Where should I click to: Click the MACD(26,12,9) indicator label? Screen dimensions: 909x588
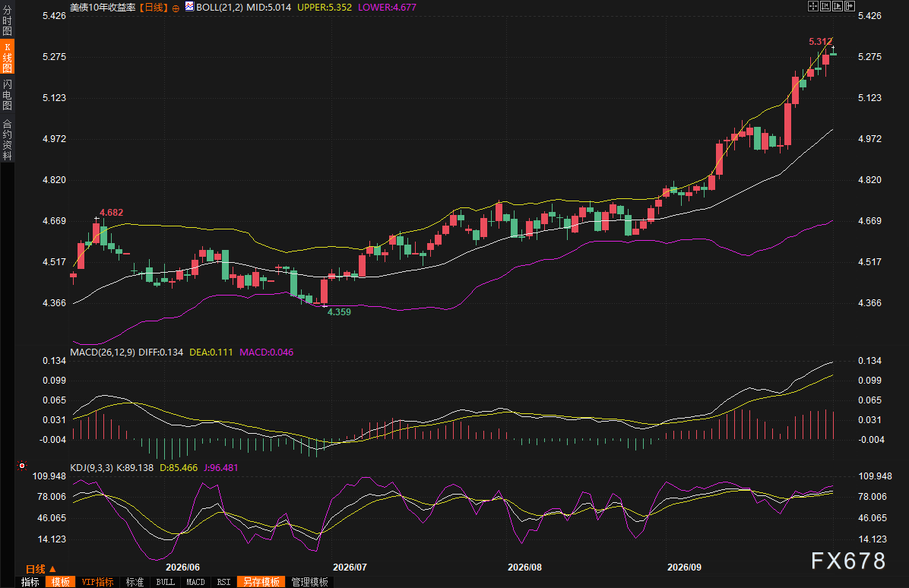(x=103, y=352)
